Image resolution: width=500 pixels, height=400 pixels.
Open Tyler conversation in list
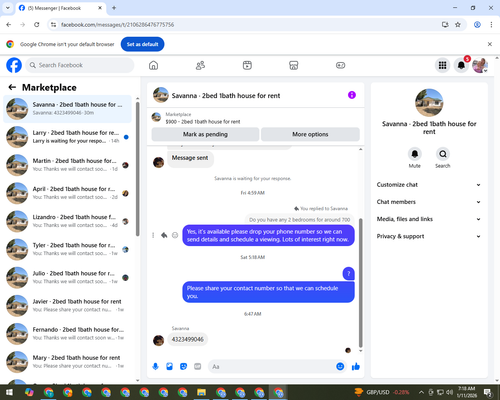click(x=67, y=249)
